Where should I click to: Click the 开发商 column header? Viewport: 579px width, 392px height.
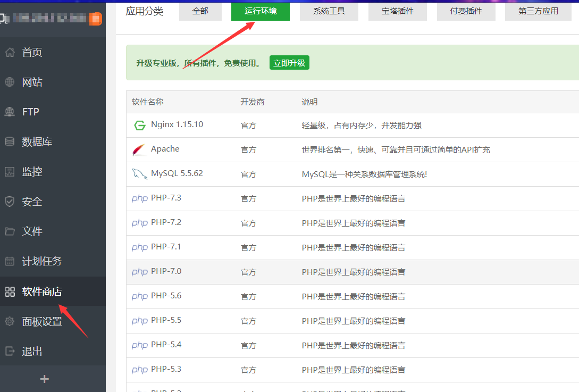(253, 102)
